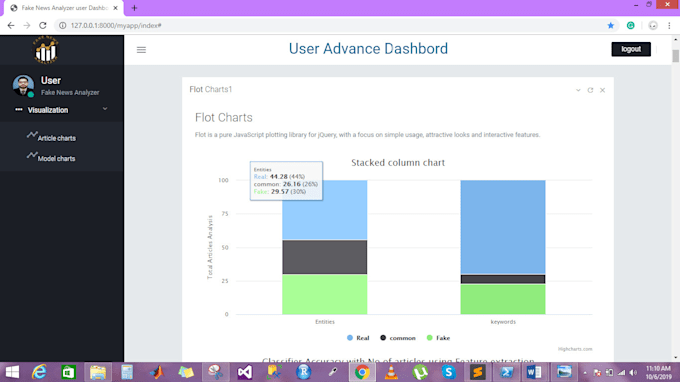Viewport: 680px width, 382px height.
Task: Click keywords green Fake bar segment
Action: [503, 299]
